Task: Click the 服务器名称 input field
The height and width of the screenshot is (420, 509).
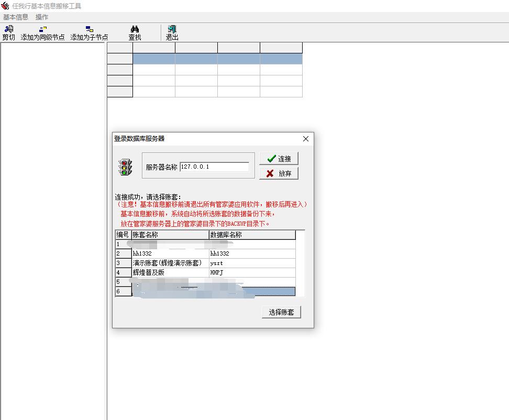Action: (214, 167)
